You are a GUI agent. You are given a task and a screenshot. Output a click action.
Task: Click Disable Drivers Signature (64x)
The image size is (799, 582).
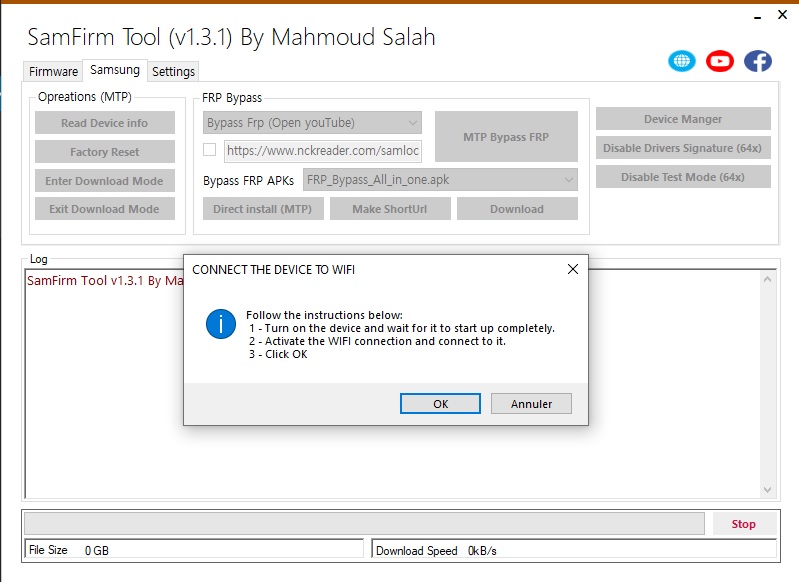[x=683, y=148]
